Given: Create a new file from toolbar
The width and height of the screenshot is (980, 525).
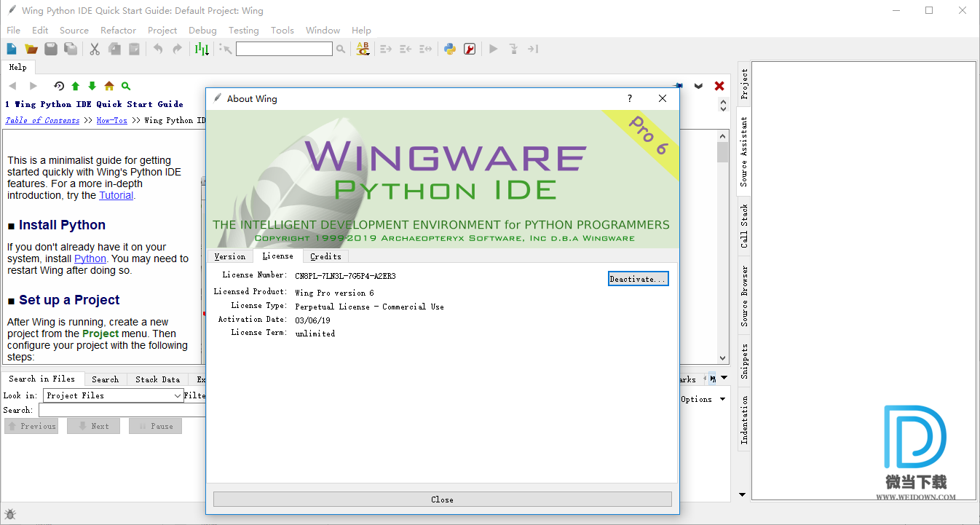Looking at the screenshot, I should 12,49.
